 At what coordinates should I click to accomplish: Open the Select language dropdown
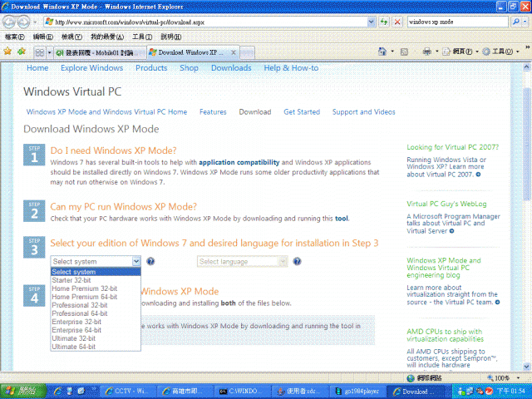[x=242, y=261]
